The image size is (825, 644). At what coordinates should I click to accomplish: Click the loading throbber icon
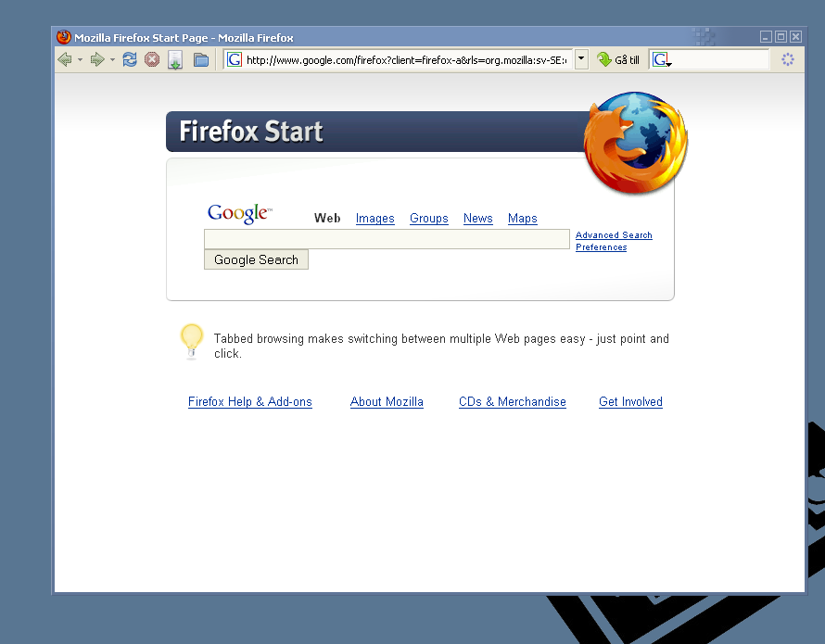click(788, 59)
